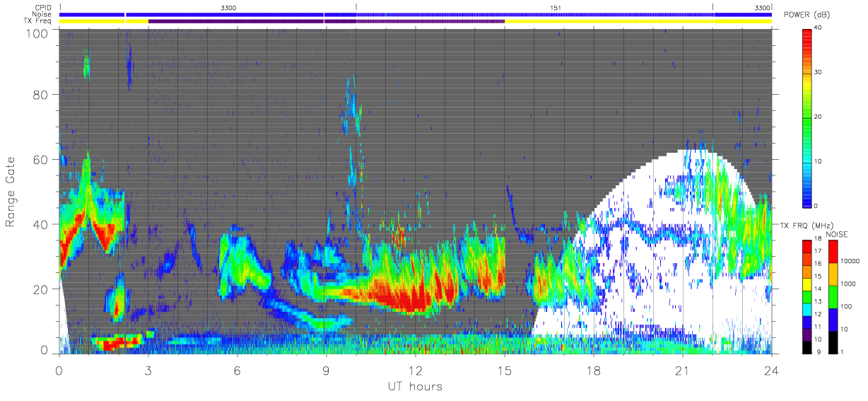
Task: Click the "10000" label in the NOISE legend
Action: (850, 262)
